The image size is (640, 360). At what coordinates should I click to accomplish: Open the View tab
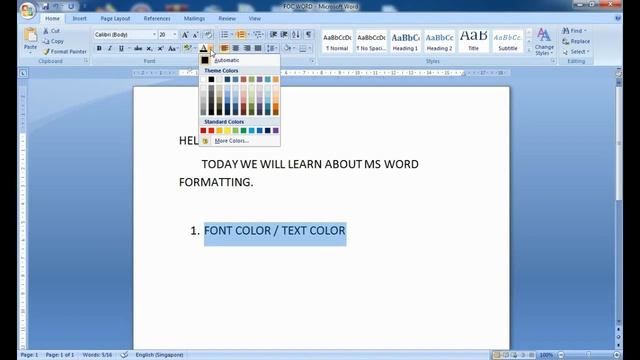tap(255, 19)
